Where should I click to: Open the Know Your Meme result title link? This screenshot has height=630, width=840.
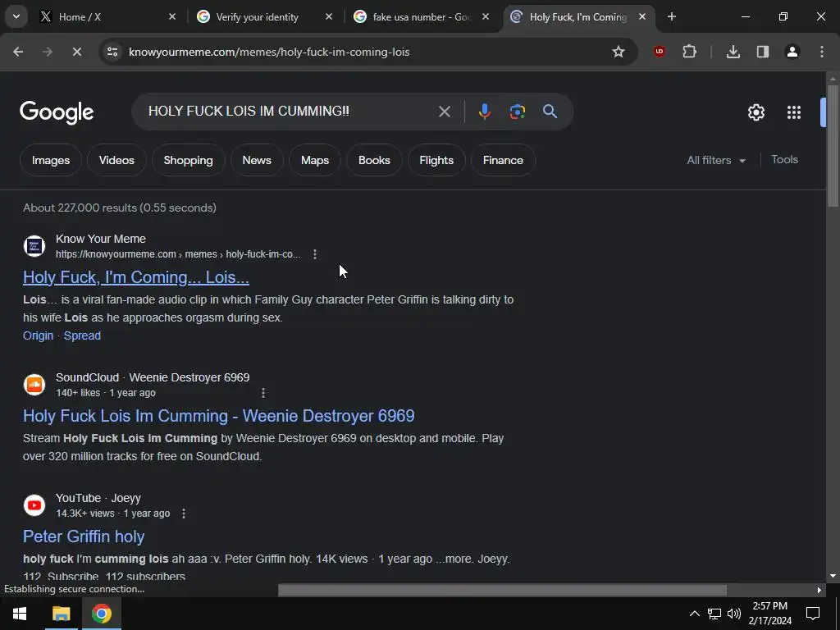point(136,277)
